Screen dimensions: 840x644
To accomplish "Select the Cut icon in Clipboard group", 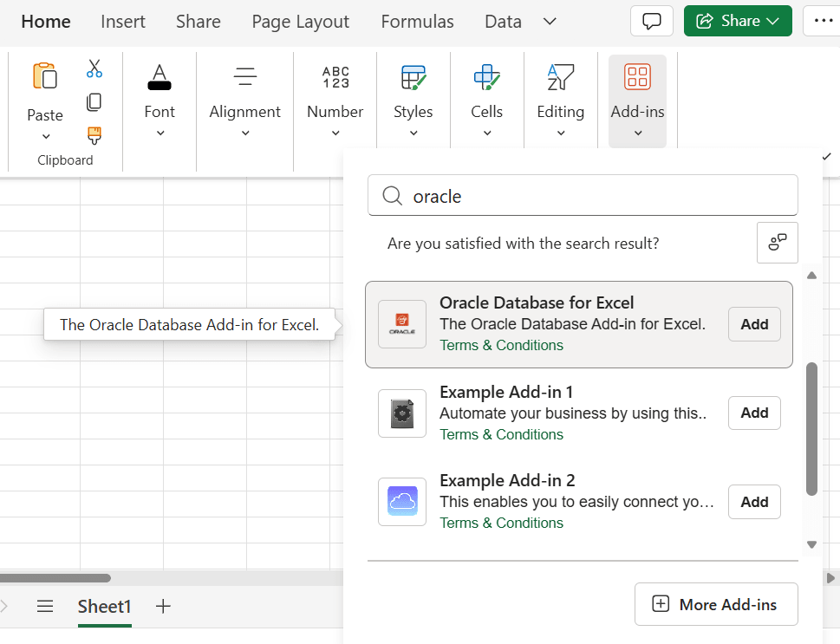I will 94,68.
